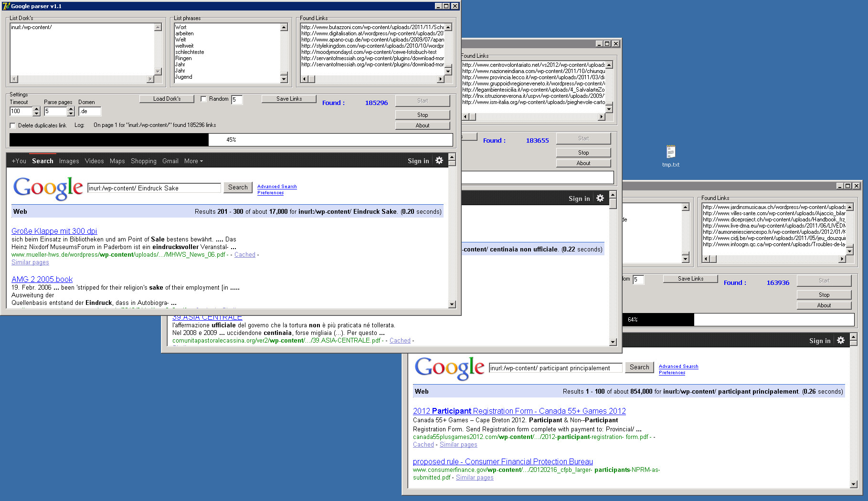Viewport: 868px width, 501px height.
Task: Open Advanced Search link in bottom-right window
Action: pos(678,366)
